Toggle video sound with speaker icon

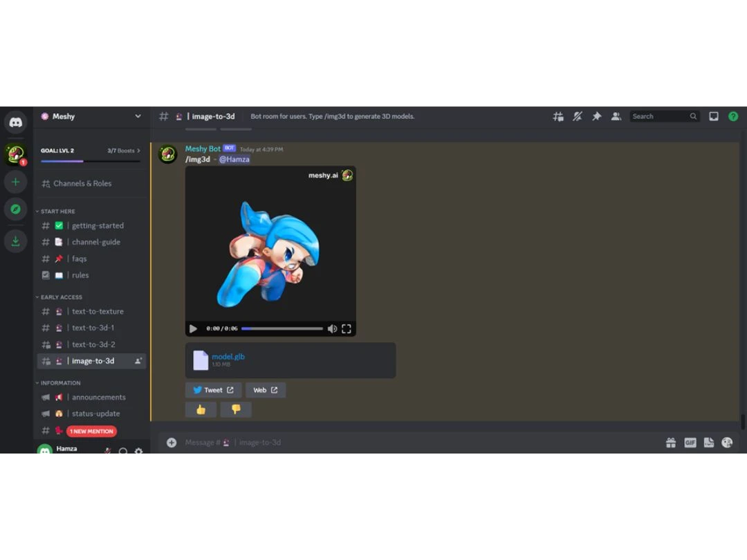tap(332, 328)
